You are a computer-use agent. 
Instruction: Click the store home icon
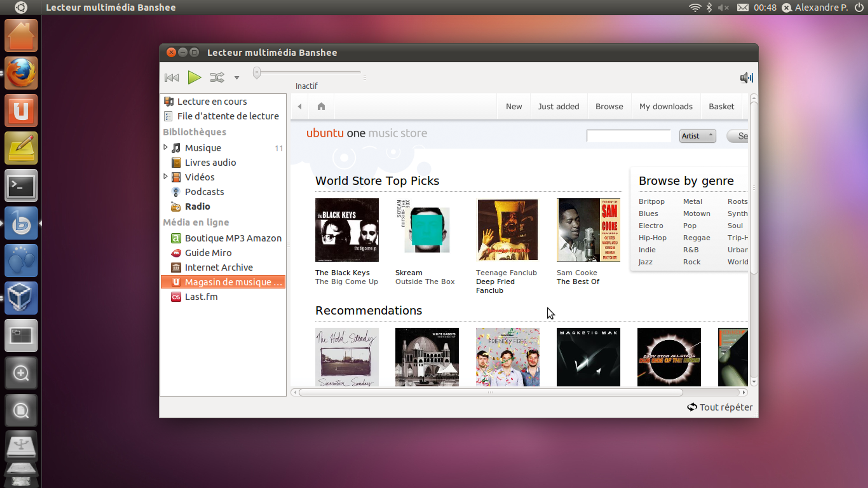tap(321, 106)
